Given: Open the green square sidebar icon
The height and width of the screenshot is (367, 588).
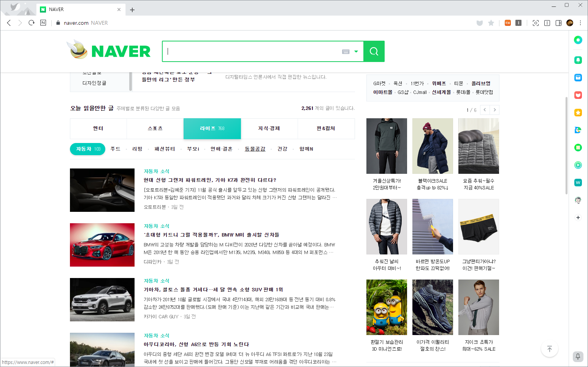Looking at the screenshot, I should [x=578, y=148].
